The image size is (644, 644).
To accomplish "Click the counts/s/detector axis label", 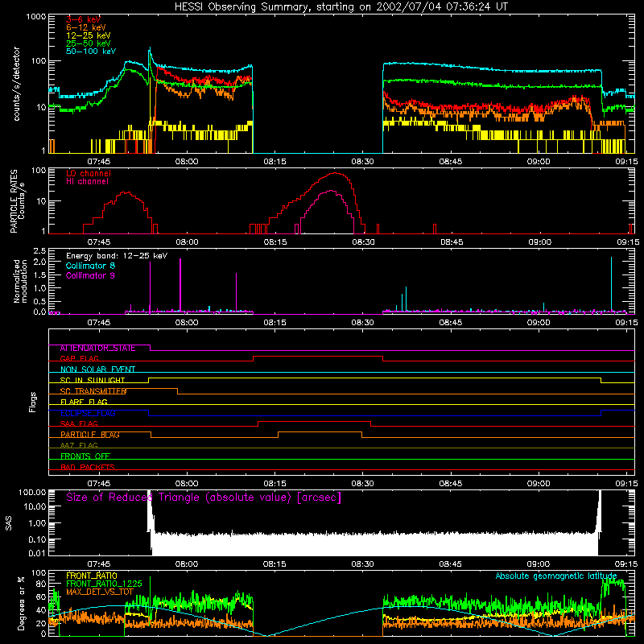I will click(16, 84).
